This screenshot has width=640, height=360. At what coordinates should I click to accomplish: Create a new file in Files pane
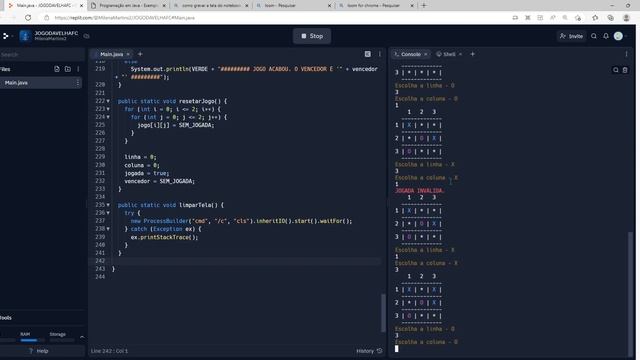(x=57, y=69)
